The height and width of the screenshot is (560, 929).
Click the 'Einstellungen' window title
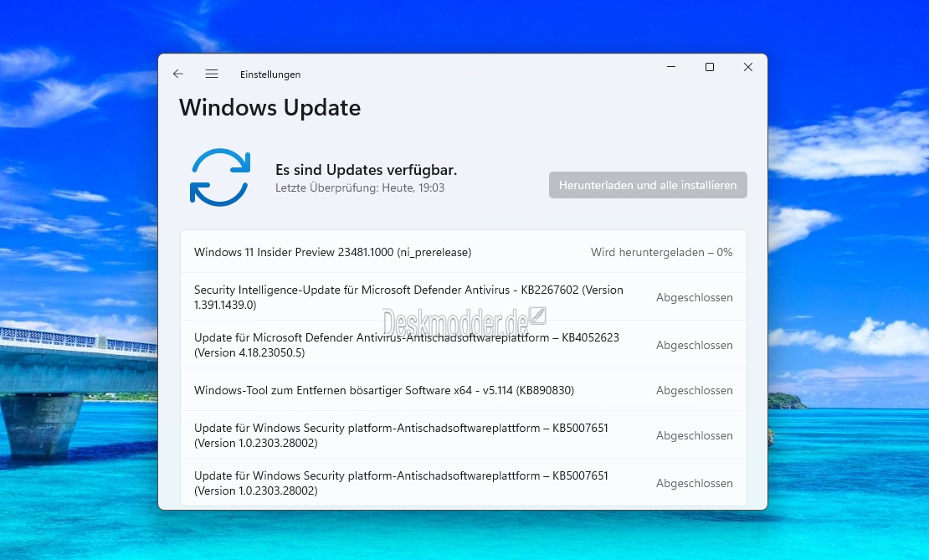(270, 74)
